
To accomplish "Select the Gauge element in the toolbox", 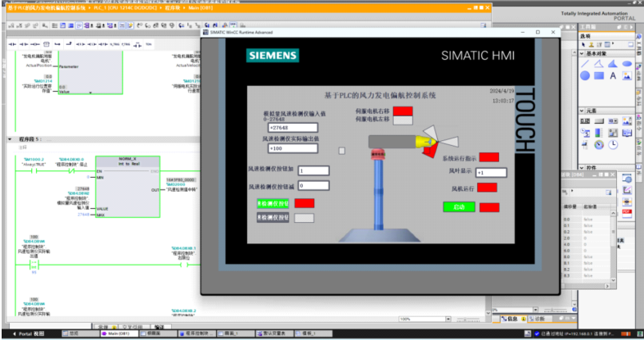I will tap(599, 145).
